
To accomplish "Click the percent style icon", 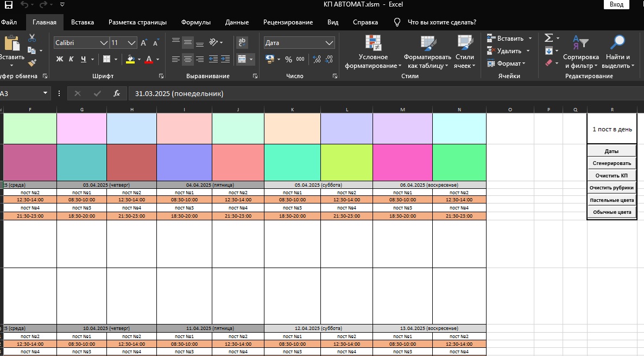I will point(288,59).
